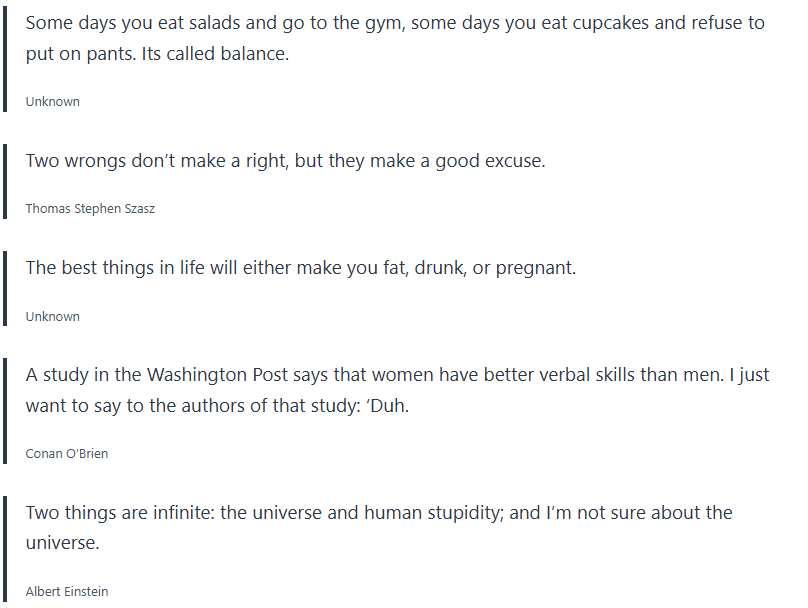
Task: Click the Washington Post study quote
Action: click(397, 390)
